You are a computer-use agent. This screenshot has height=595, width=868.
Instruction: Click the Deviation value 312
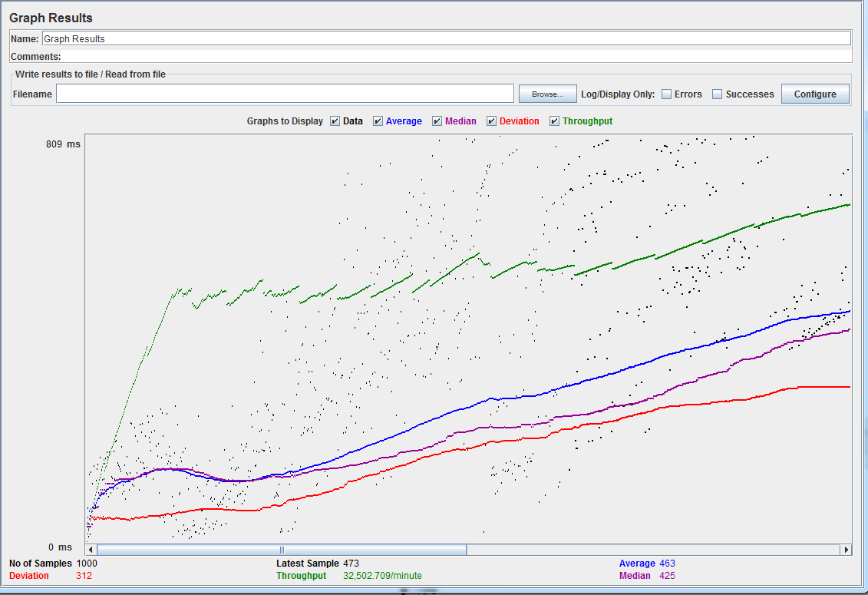tap(84, 576)
